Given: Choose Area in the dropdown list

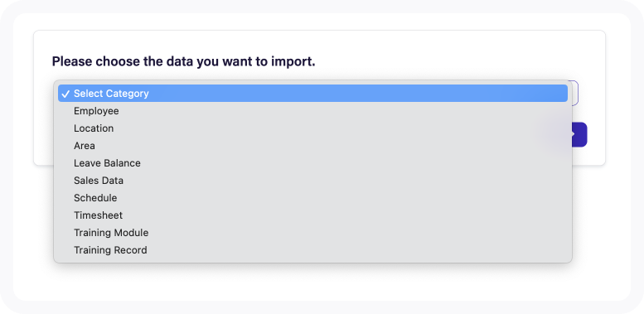Looking at the screenshot, I should pyautogui.click(x=313, y=146).
